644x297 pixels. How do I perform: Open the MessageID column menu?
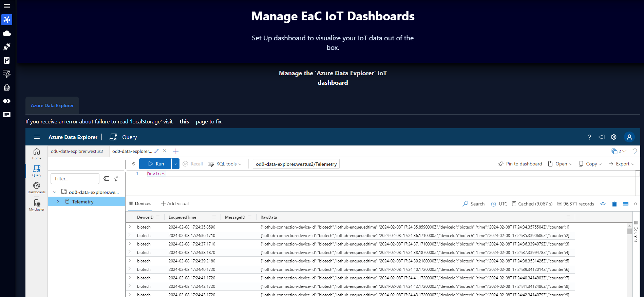pyautogui.click(x=250, y=217)
